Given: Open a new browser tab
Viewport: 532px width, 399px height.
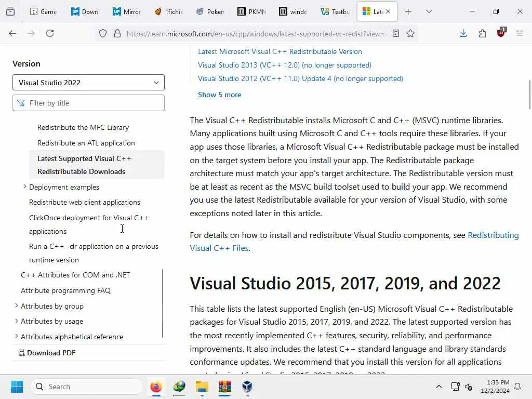Looking at the screenshot, I should tap(408, 11).
